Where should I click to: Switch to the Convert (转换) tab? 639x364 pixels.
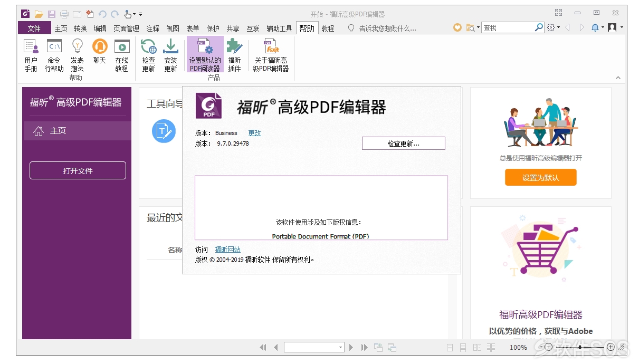[x=80, y=28]
